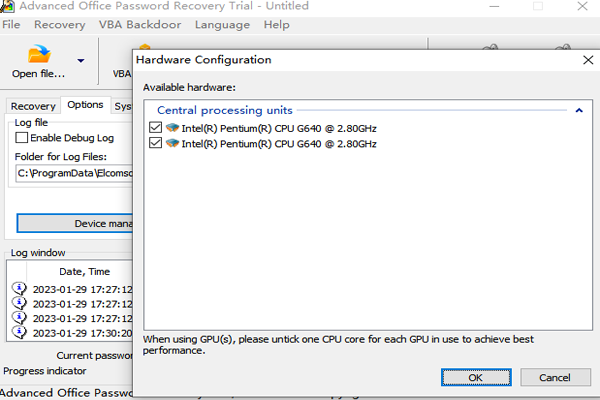600x400 pixels.
Task: Untick the second Intel Pentium G640 CPU checkbox
Action: [155, 143]
